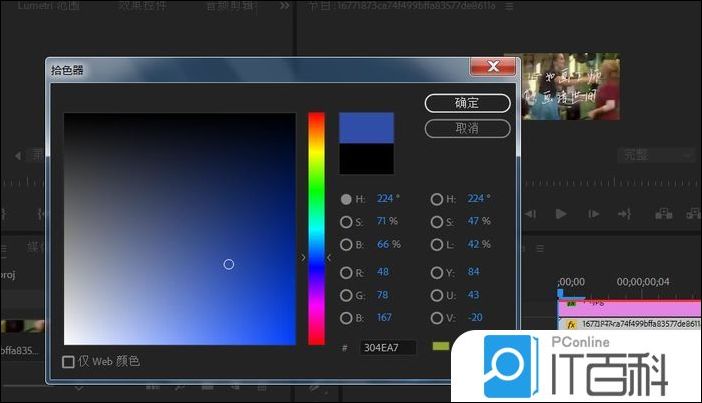Select the HSL H radio button
Image resolution: width=702 pixels, height=403 pixels.
[437, 199]
